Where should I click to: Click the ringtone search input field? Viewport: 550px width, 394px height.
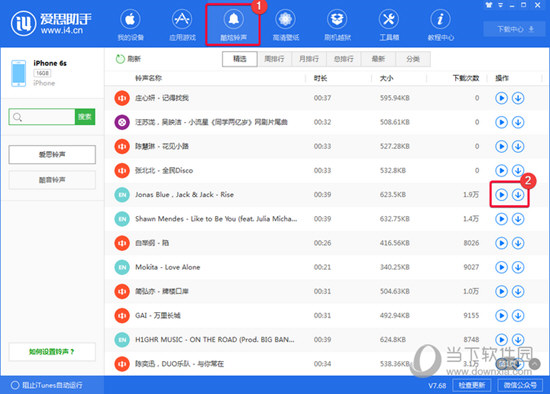coord(42,117)
